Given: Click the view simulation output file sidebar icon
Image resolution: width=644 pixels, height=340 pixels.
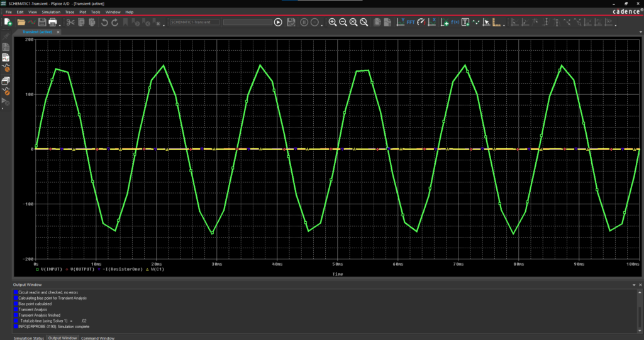Looking at the screenshot, I should 6,47.
